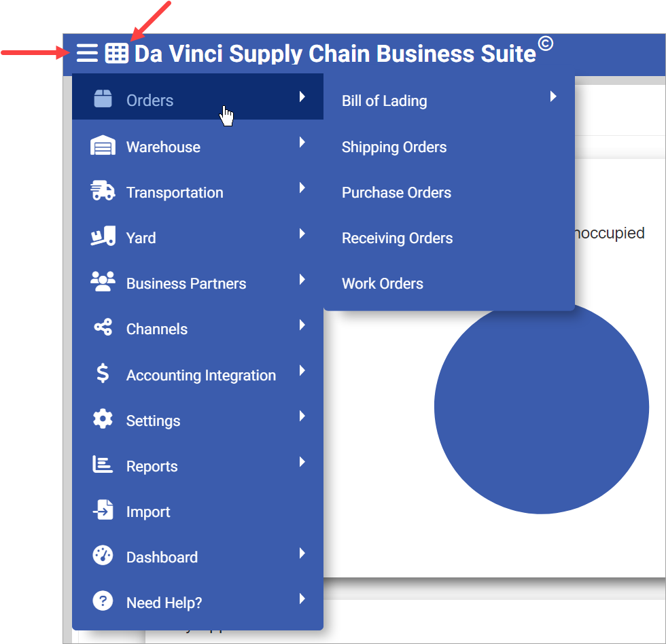The image size is (666, 644).
Task: Click the Channels share icon
Action: pos(103,328)
